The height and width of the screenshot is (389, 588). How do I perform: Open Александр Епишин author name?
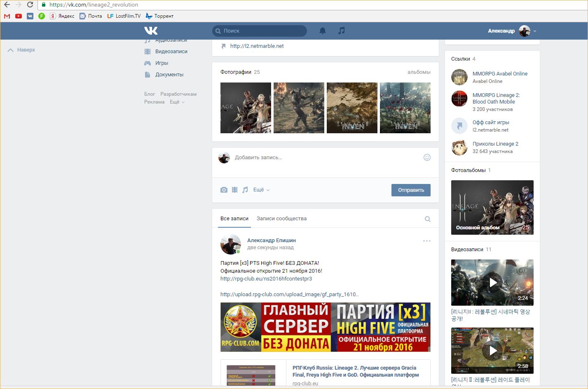[x=272, y=240]
